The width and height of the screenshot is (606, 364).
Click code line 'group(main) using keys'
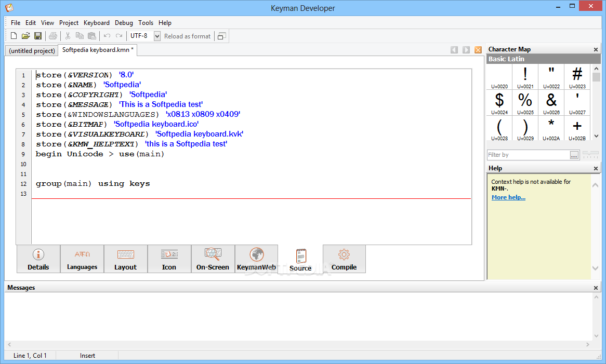pyautogui.click(x=93, y=184)
